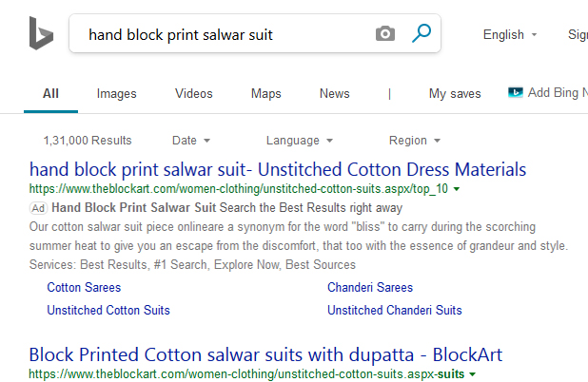Open the Chanderi Sarees sitelink

pos(370,287)
